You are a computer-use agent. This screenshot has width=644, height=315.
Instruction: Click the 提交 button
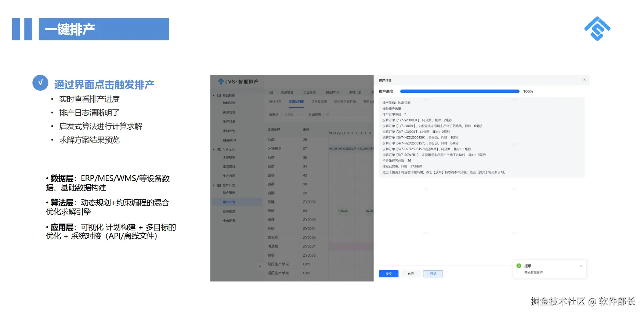point(388,274)
